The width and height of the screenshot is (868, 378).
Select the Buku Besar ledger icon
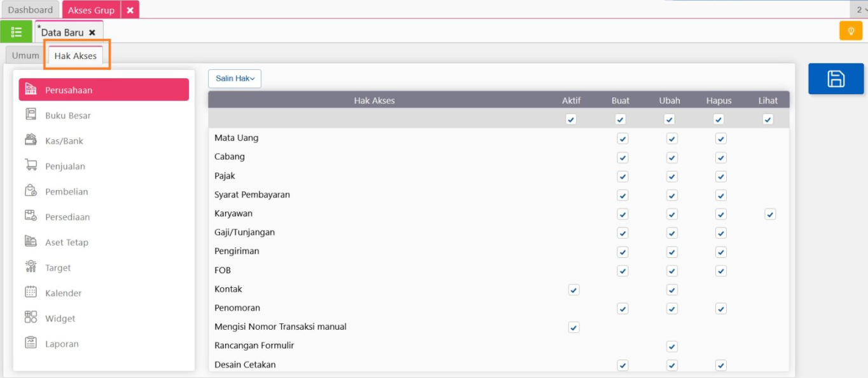31,115
